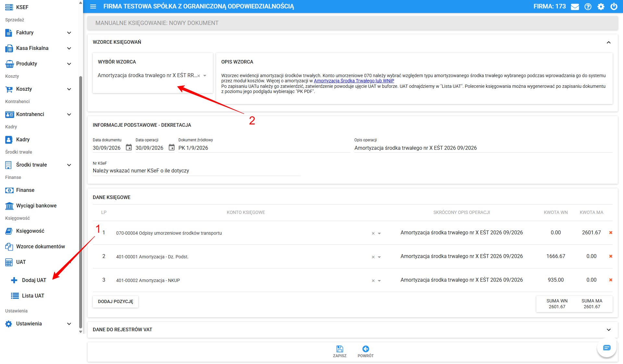623x364 pixels.
Task: Collapse the Wzorce księgowań section
Action: (x=609, y=42)
